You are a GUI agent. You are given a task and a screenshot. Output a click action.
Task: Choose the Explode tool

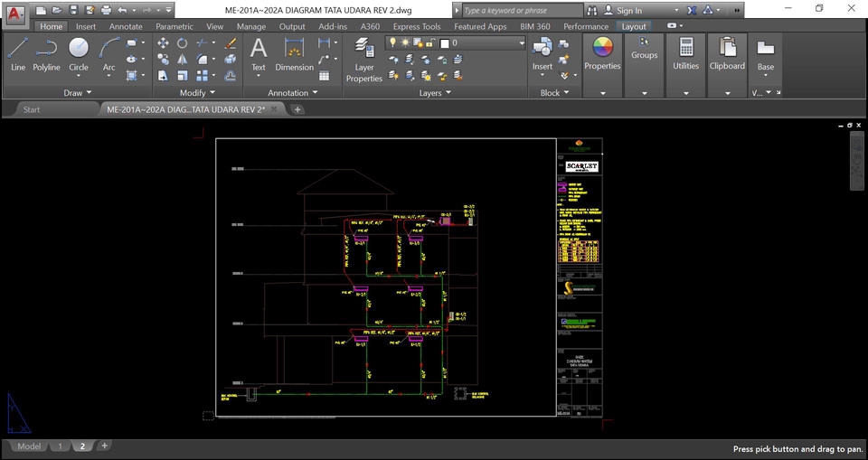[x=231, y=59]
